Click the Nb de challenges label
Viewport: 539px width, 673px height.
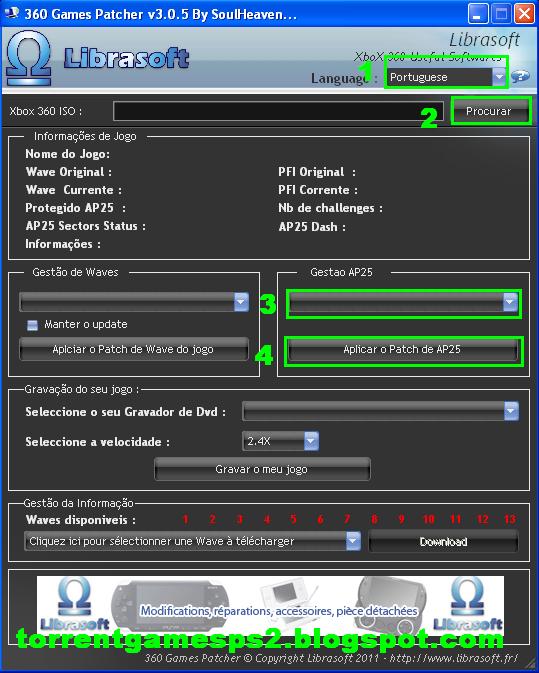[x=330, y=208]
